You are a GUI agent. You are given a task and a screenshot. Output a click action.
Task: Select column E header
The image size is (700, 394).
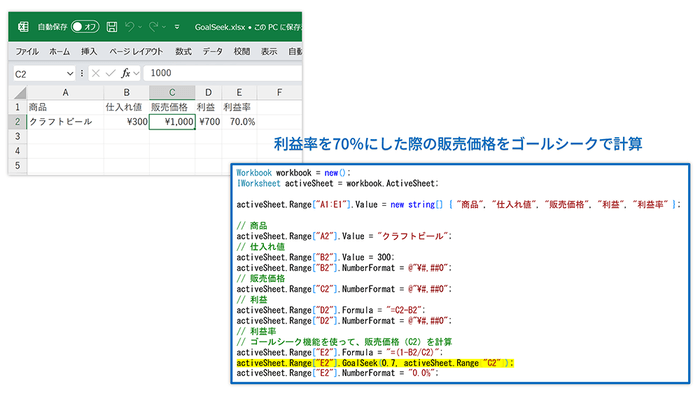point(239,93)
